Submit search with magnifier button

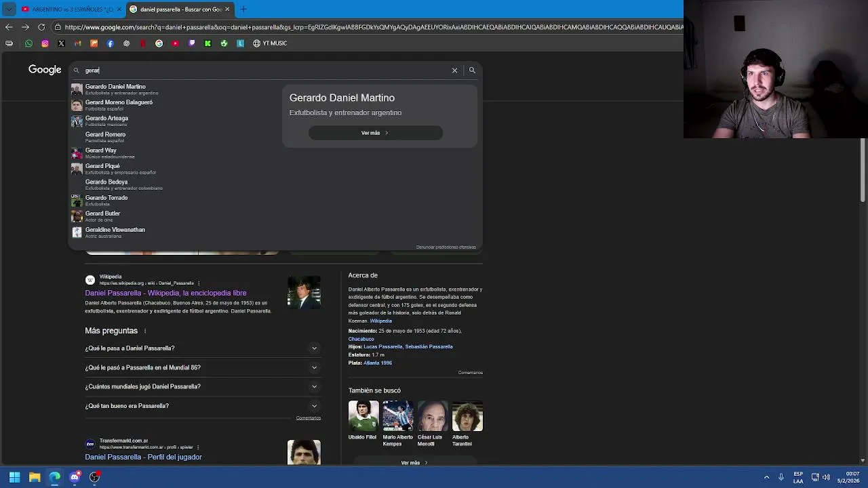tap(472, 70)
